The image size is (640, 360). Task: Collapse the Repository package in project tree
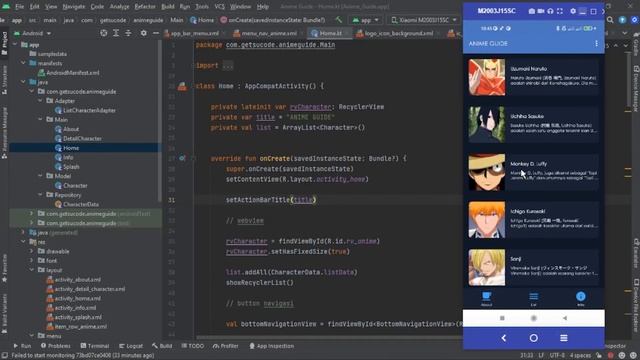(x=40, y=195)
